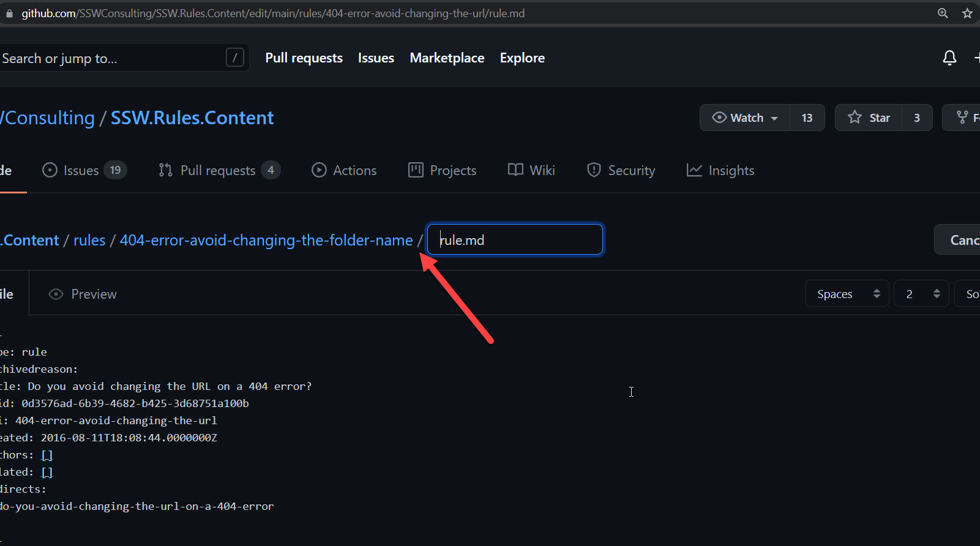Open the Actions tab
980x546 pixels.
click(344, 170)
